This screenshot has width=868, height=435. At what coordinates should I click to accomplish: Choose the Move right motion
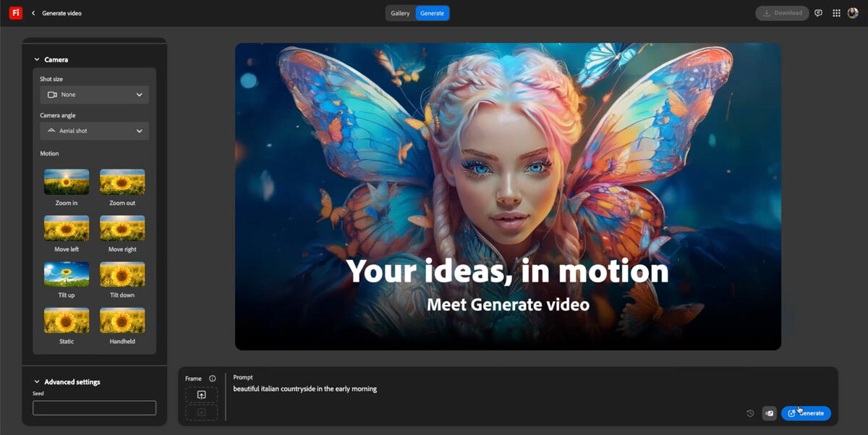[x=122, y=228]
